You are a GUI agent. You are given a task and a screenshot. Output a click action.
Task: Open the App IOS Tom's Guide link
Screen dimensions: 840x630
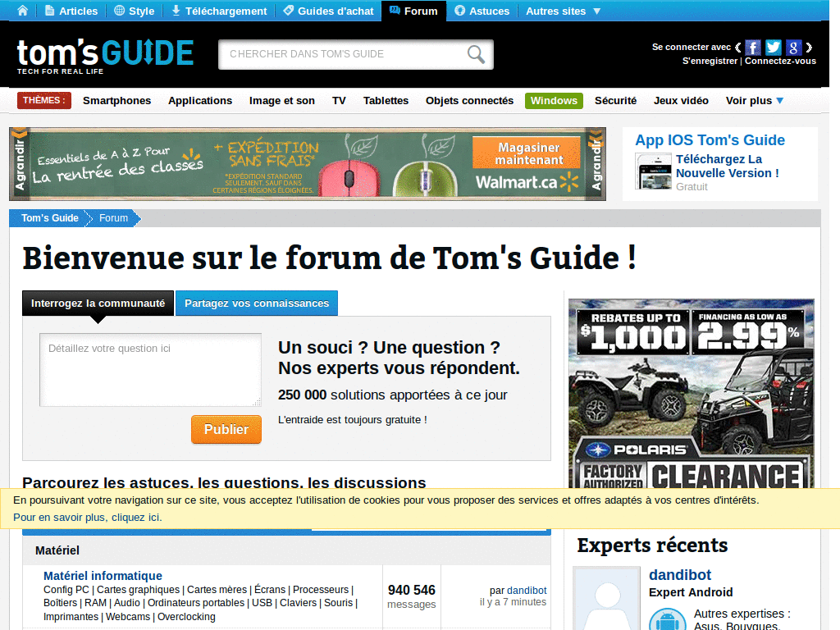pyautogui.click(x=710, y=140)
